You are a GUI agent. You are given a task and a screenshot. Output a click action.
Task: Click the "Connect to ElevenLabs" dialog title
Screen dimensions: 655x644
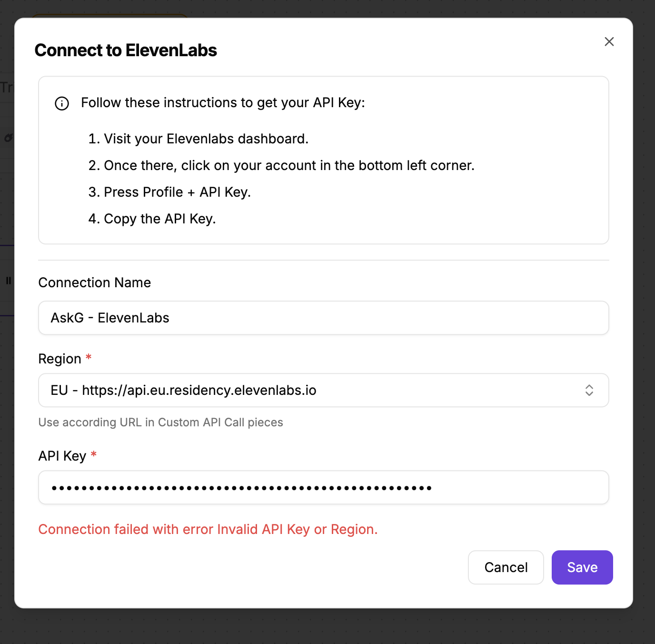tap(126, 50)
